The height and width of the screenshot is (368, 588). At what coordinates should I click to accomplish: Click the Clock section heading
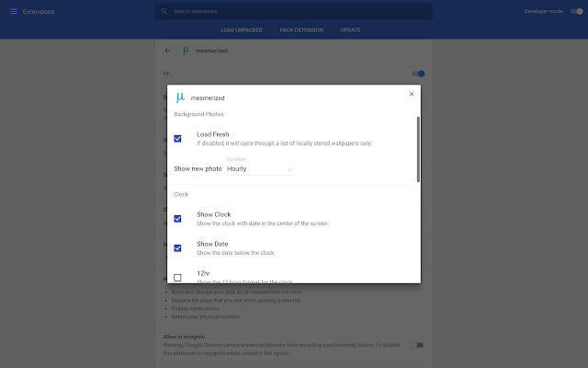(x=181, y=194)
